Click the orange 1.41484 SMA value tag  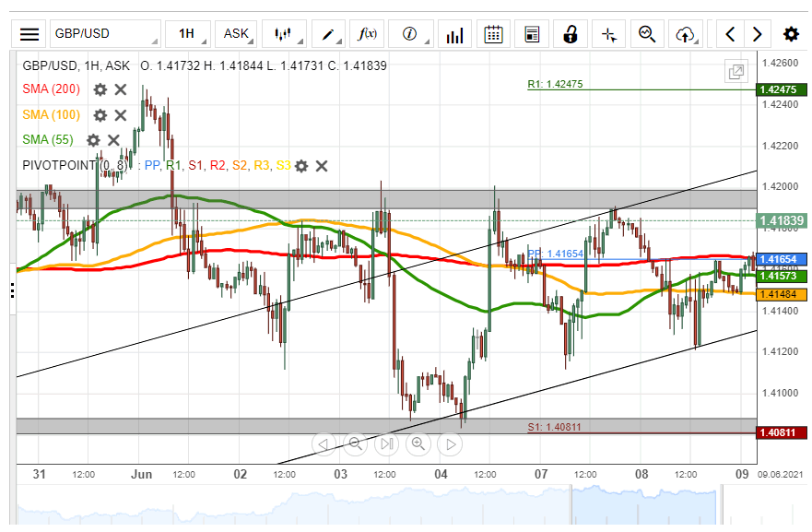tap(781, 295)
